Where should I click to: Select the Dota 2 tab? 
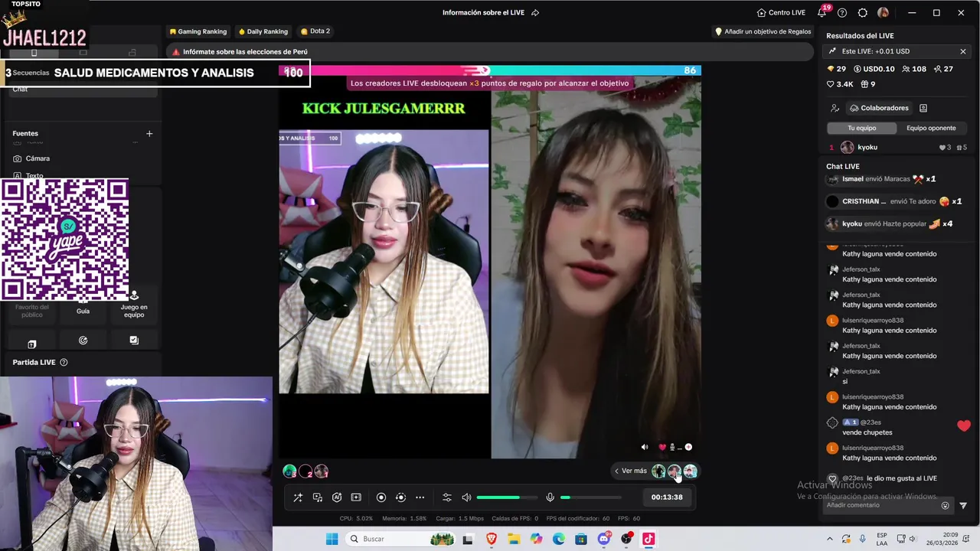coord(315,31)
